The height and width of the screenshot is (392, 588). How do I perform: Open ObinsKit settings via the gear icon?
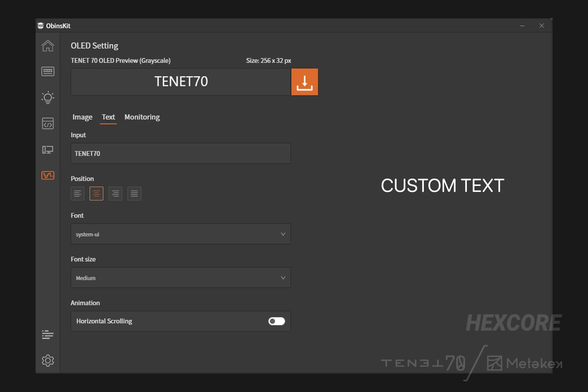click(x=48, y=360)
